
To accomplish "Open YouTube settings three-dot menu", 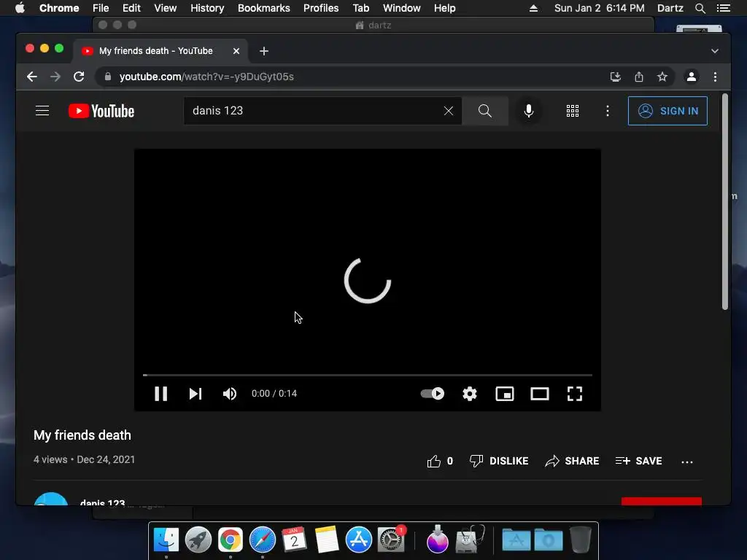I will 608,111.
